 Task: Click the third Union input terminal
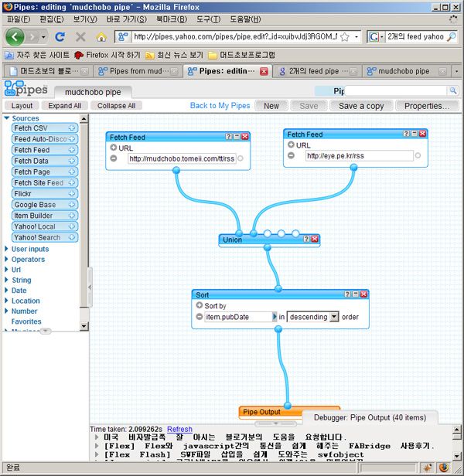268,233
